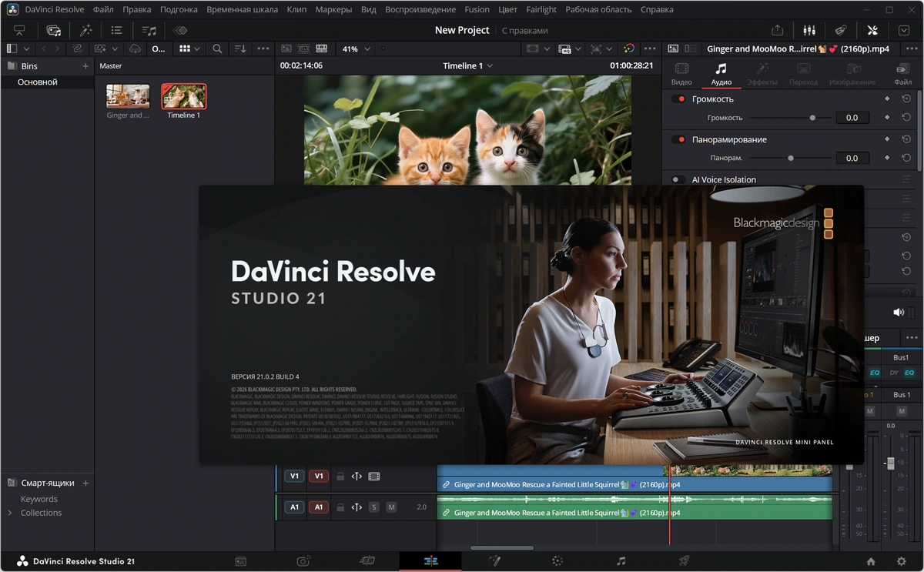Open Project Settings gear icon
Image resolution: width=924 pixels, height=572 pixels.
[x=901, y=561]
